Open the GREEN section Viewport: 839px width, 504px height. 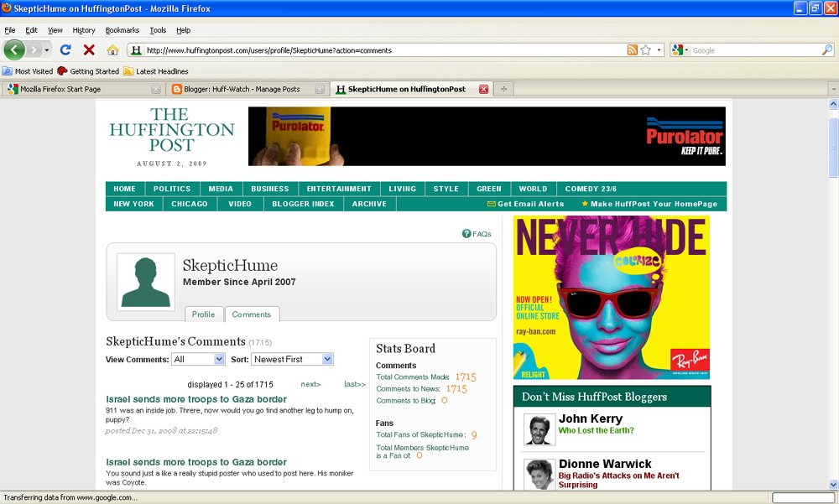[489, 189]
